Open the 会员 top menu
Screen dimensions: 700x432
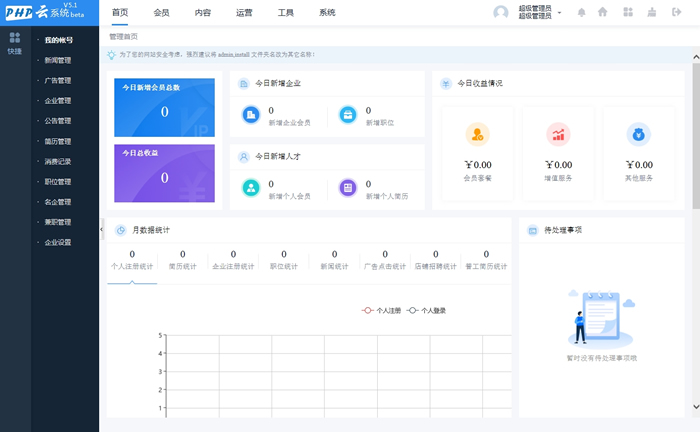[x=161, y=12]
